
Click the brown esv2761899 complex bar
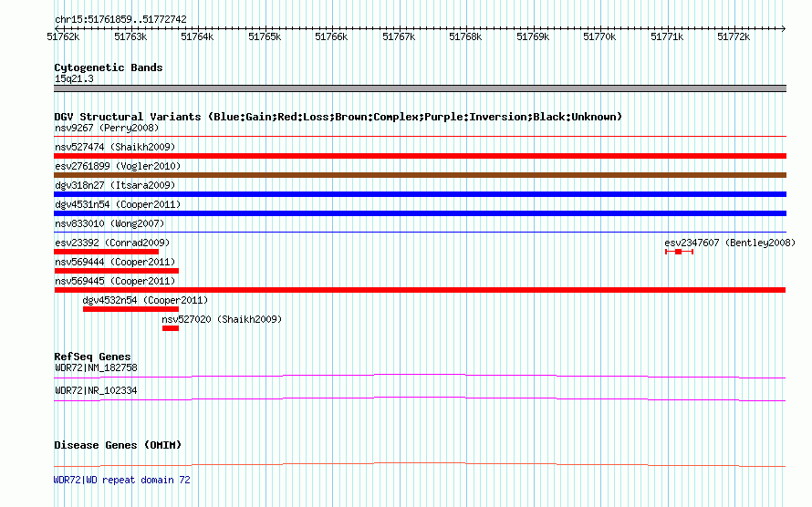[420, 175]
